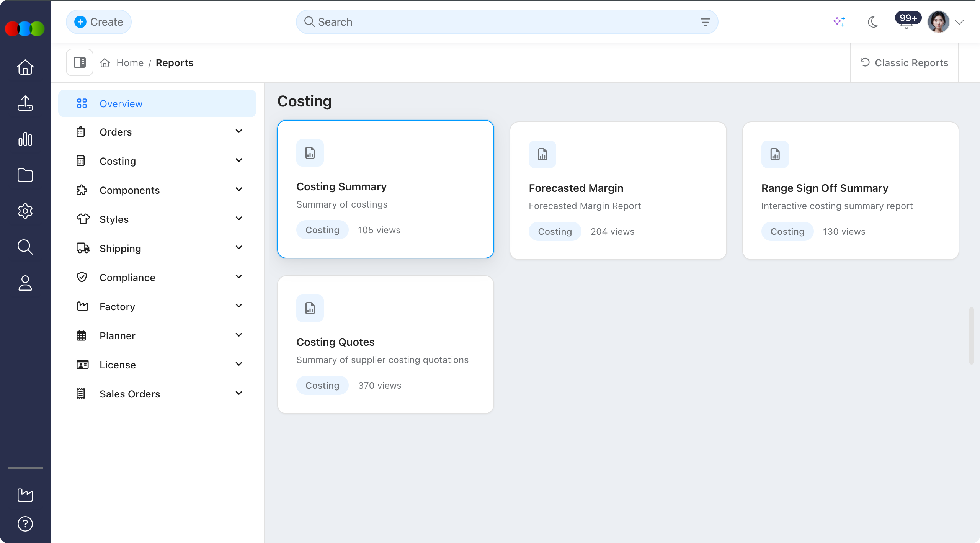Open the user profile icon in left rail
This screenshot has height=543, width=980.
[25, 283]
